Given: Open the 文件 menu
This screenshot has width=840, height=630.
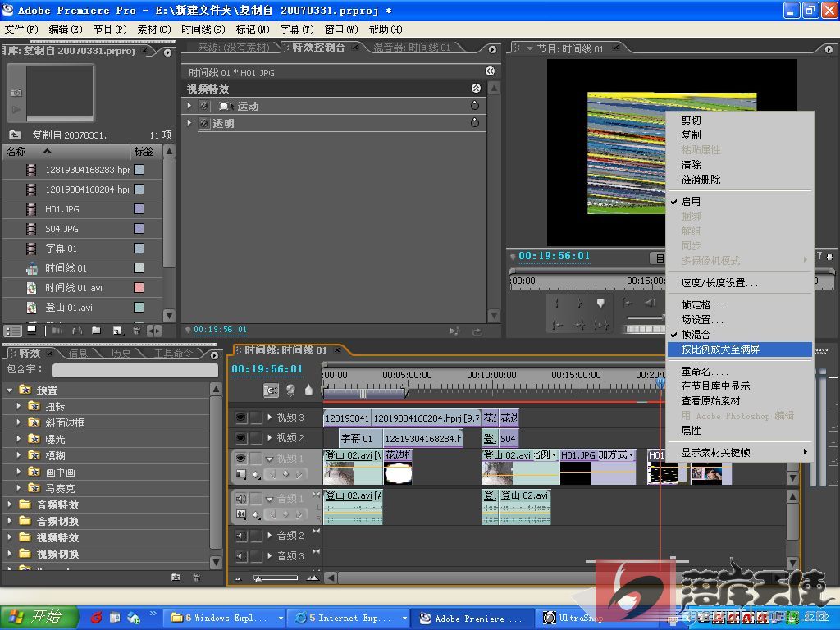Looking at the screenshot, I should [x=21, y=30].
